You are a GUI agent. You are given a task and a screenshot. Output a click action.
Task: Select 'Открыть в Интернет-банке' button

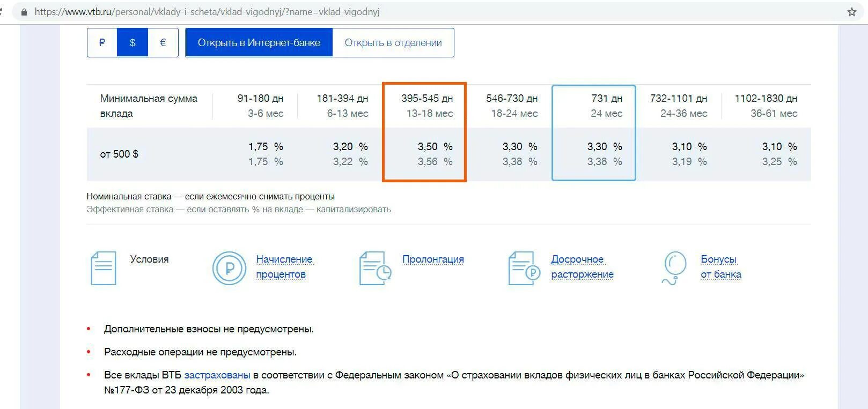coord(259,42)
